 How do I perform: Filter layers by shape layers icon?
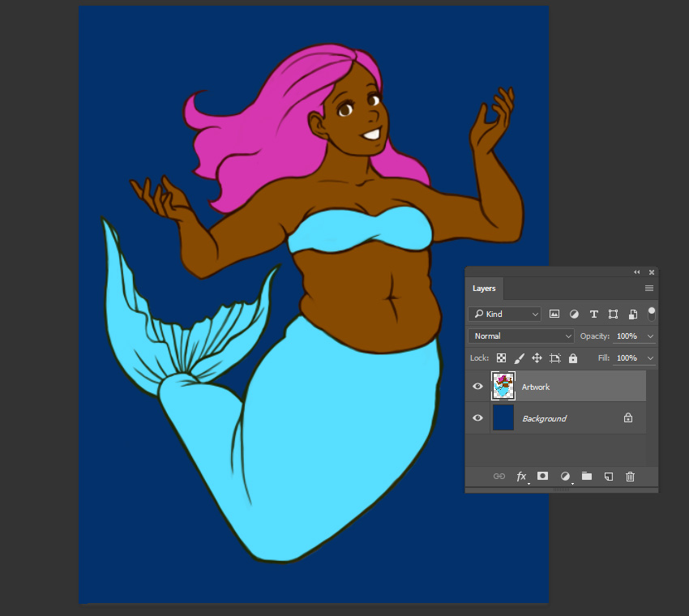point(613,314)
